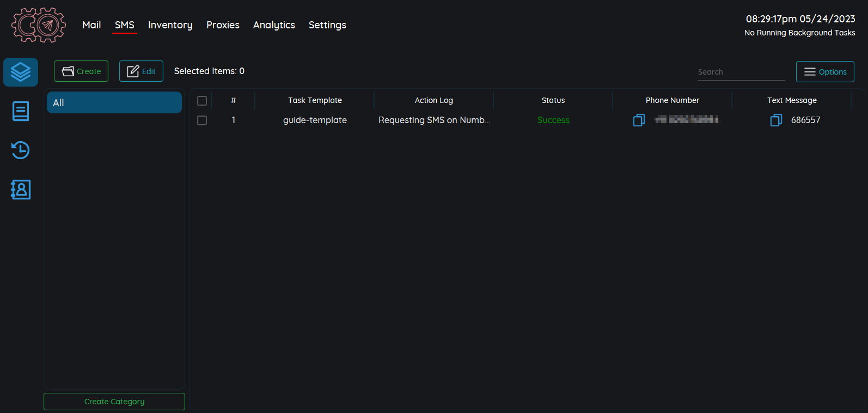Click the Edit button
Viewport: 868px width, 413px height.
(141, 71)
